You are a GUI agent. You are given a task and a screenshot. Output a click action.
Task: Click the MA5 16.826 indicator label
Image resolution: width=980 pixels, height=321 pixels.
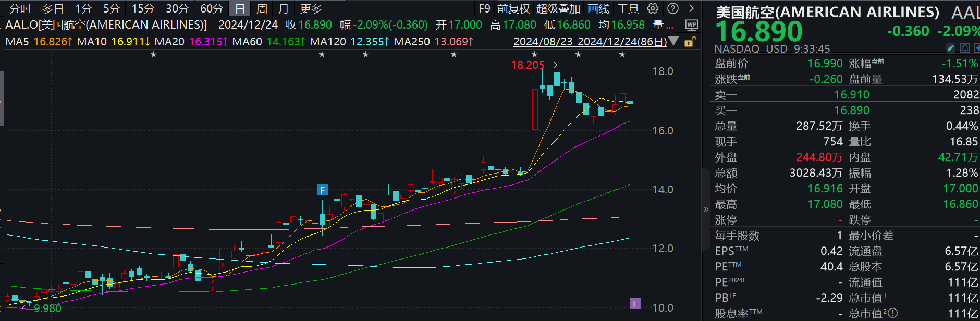39,41
